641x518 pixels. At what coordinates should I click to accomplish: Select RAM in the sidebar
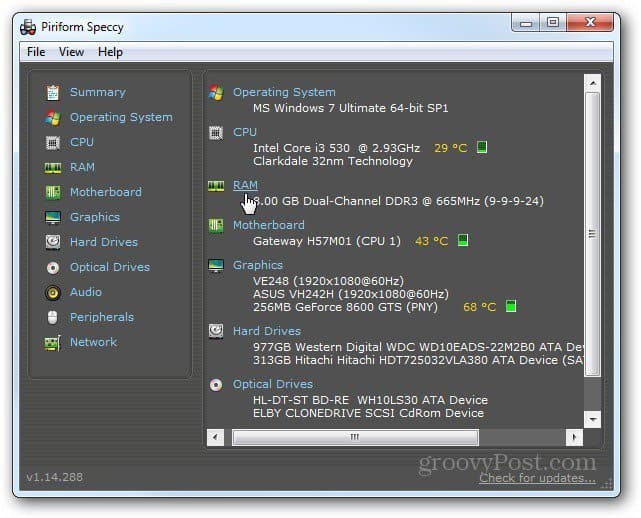[82, 167]
